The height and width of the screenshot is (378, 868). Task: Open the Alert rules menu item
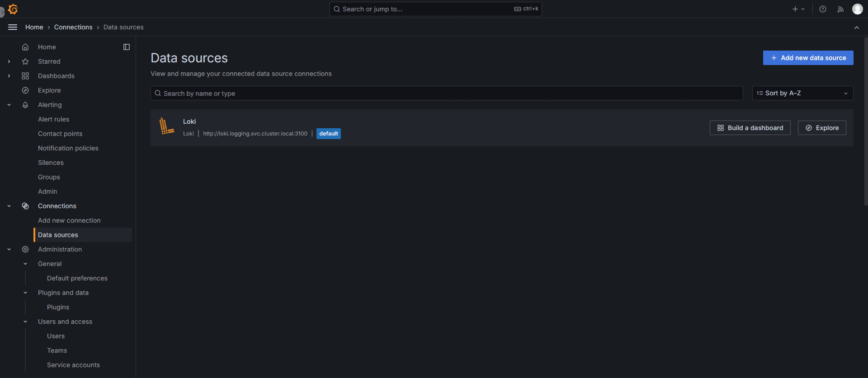tap(53, 119)
